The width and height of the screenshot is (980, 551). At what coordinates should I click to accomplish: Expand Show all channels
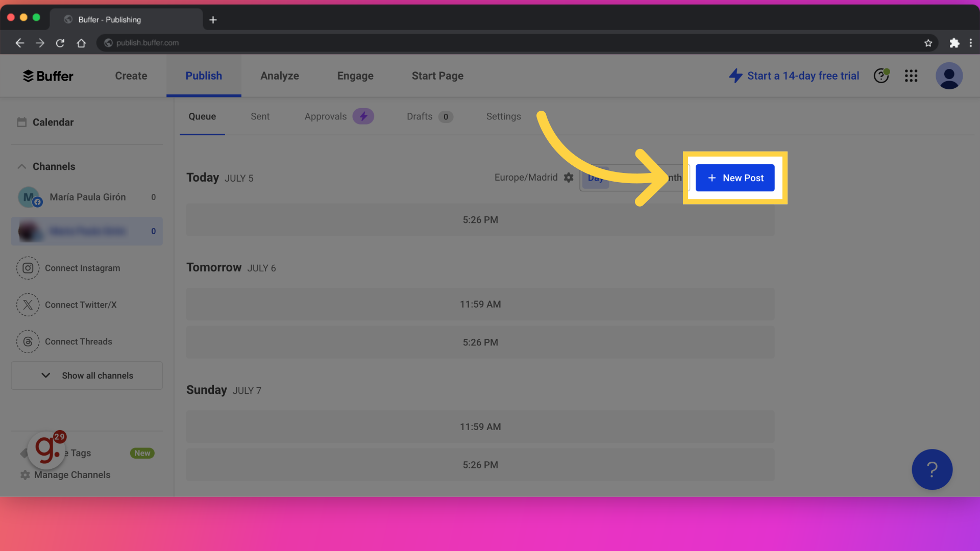click(x=87, y=375)
